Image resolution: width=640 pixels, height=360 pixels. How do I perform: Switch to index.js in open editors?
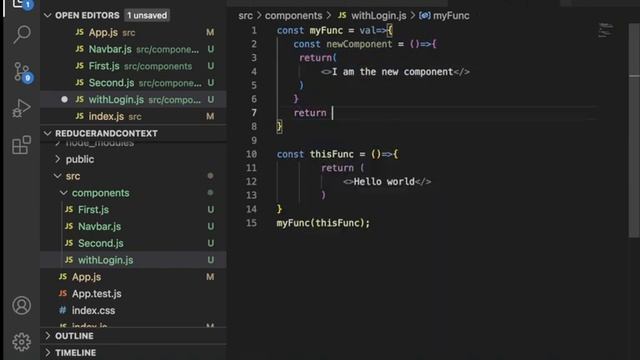pyautogui.click(x=133, y=116)
